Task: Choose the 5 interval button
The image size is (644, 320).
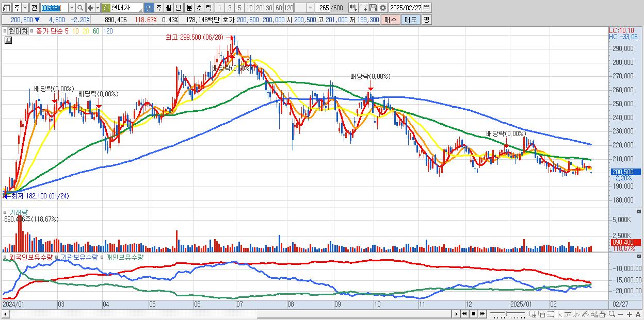Action: [x=239, y=8]
